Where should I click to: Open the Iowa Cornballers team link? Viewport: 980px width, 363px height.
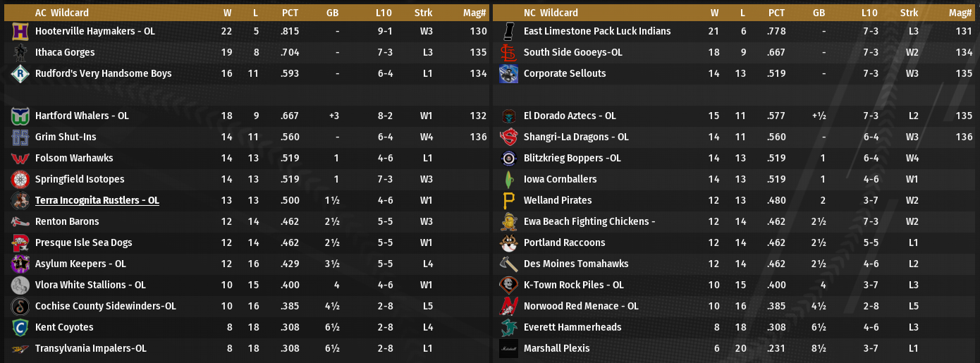560,179
